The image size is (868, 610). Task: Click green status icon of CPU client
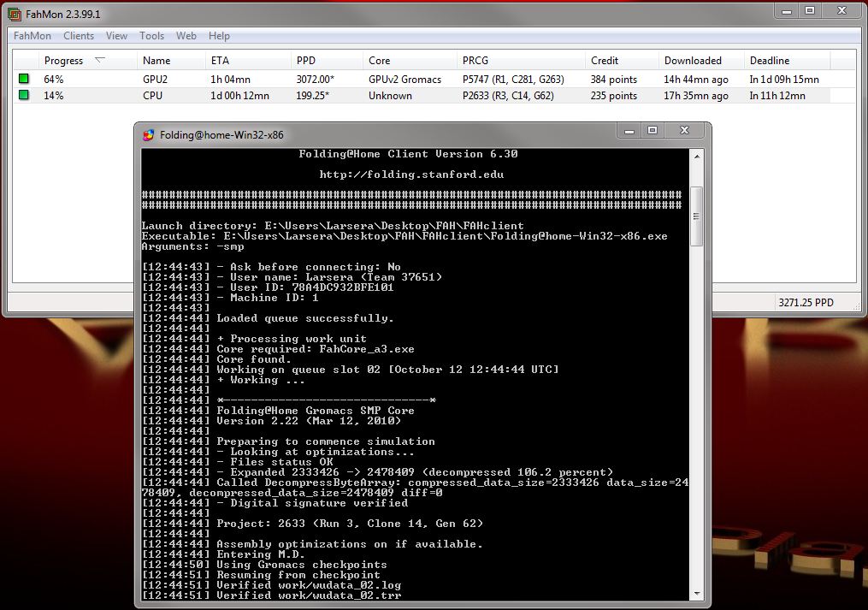pos(24,95)
